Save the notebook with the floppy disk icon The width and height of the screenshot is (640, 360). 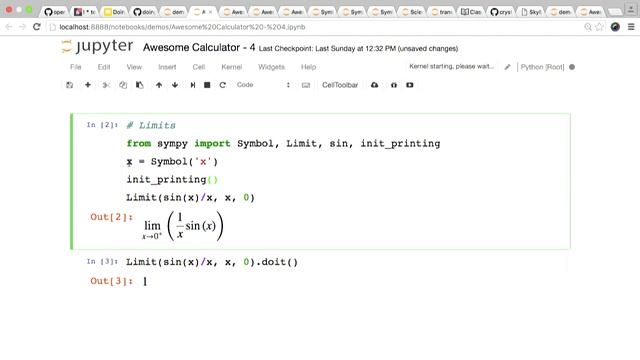(69, 85)
